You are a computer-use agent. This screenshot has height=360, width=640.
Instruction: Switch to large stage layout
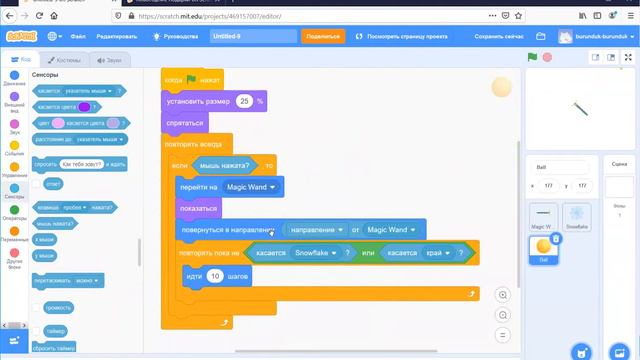click(x=611, y=58)
